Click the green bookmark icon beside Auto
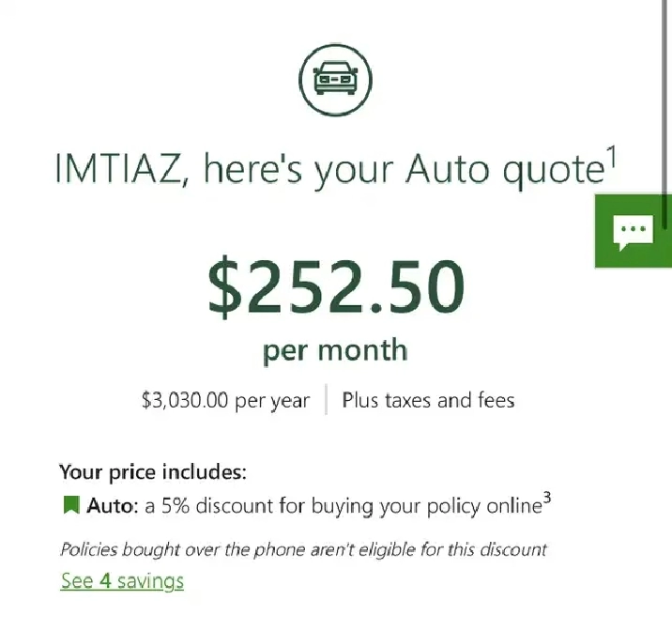Viewport: 672px width, 631px height. 70,506
